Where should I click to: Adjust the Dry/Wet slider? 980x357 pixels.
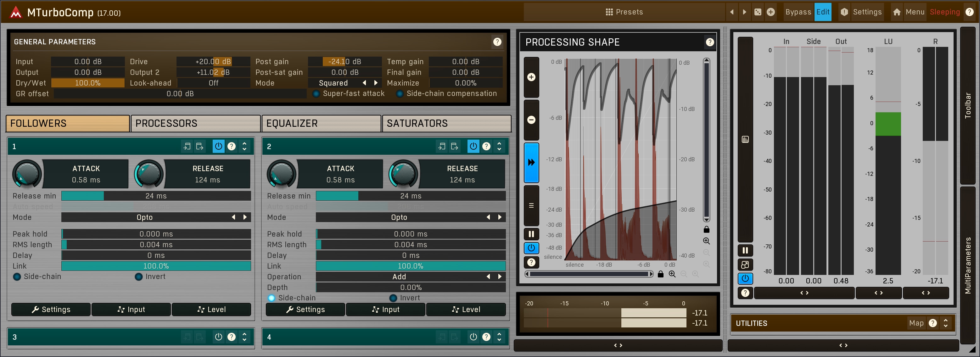point(87,83)
